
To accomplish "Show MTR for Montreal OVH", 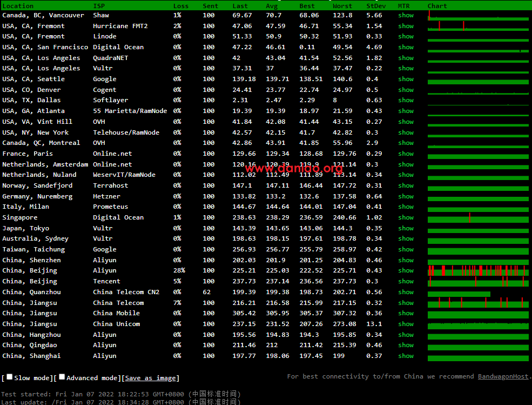I will pos(406,143).
